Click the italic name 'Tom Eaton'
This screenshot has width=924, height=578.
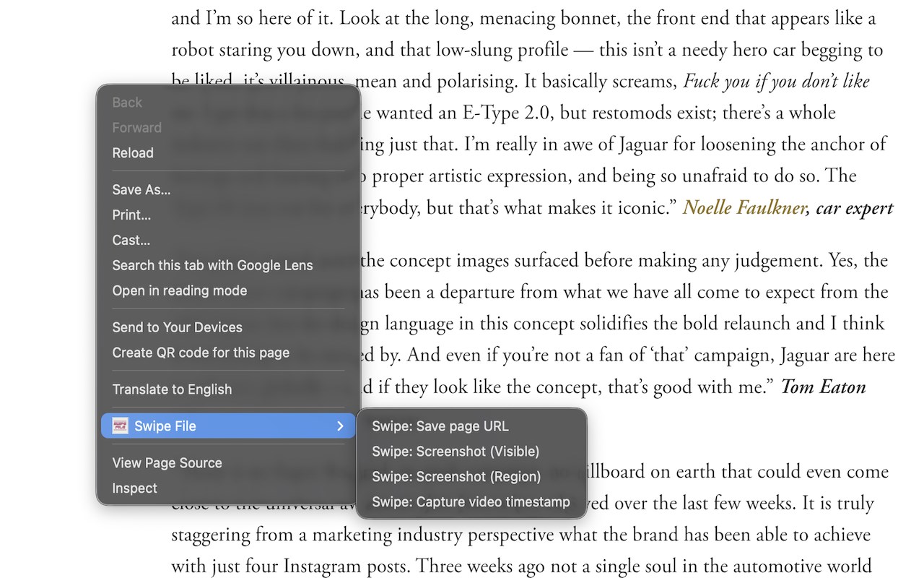(x=823, y=387)
